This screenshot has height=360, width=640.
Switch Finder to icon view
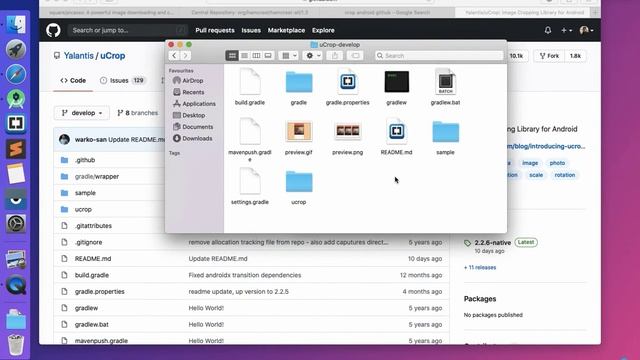pos(232,56)
